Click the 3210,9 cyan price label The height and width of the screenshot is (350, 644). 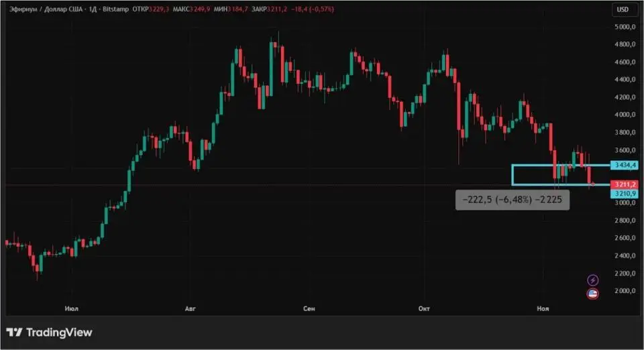click(x=624, y=193)
